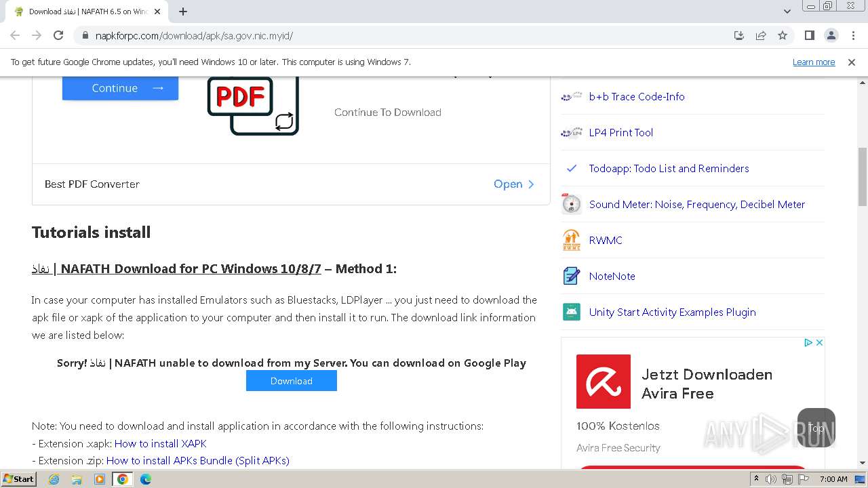Launch Microsoft Edge from taskbar

click(x=146, y=479)
